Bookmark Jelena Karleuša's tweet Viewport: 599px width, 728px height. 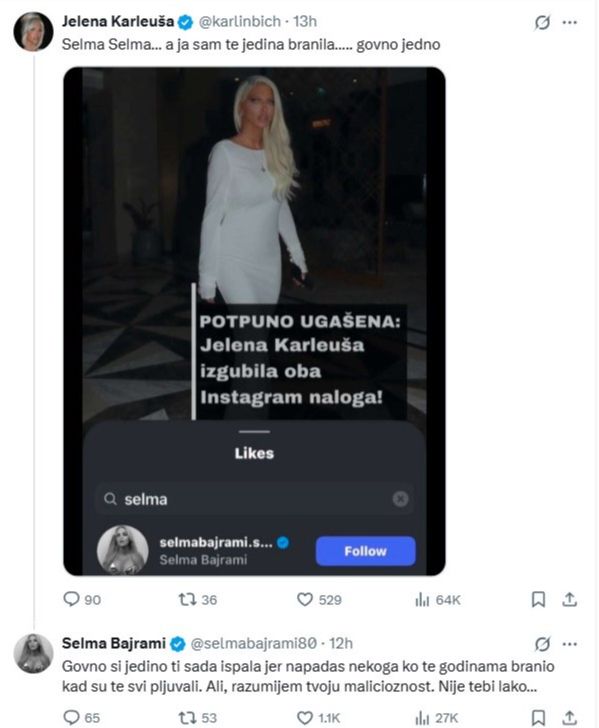(538, 599)
